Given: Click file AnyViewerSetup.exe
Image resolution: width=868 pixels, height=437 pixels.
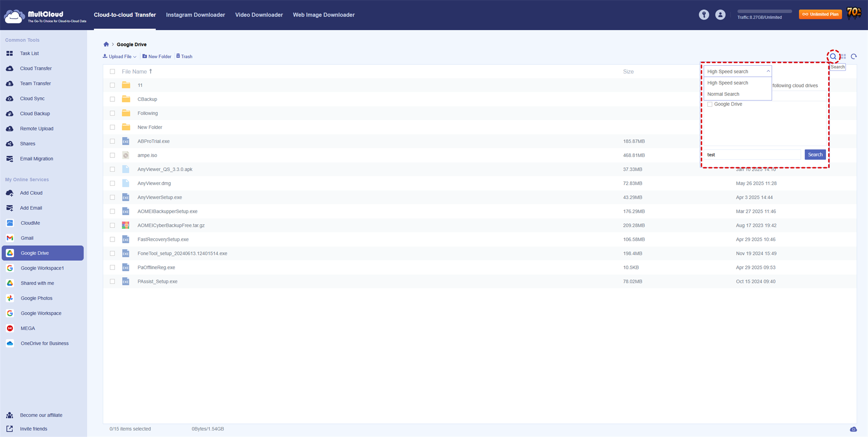Looking at the screenshot, I should tap(160, 198).
